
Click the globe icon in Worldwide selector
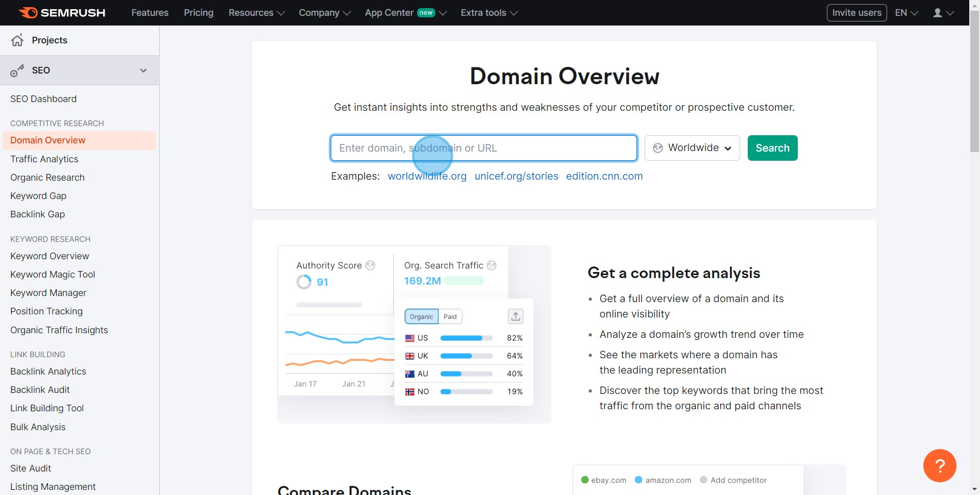[658, 148]
